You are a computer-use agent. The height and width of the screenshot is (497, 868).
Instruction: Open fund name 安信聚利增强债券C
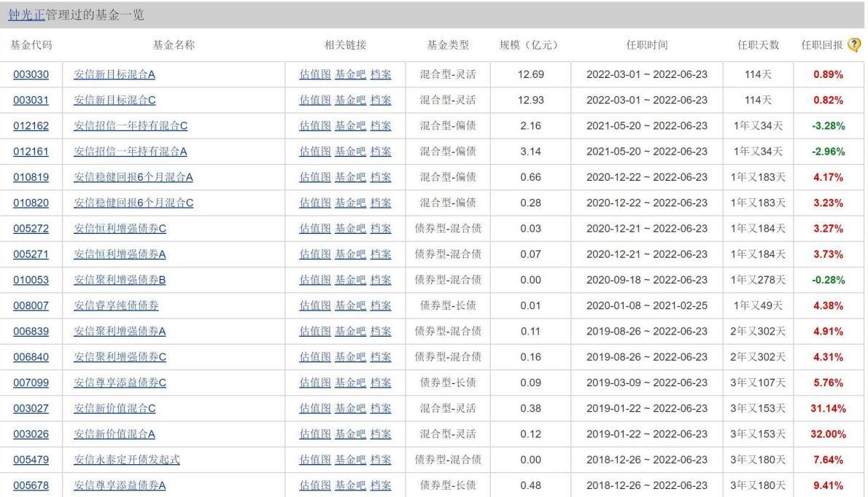[x=120, y=357]
